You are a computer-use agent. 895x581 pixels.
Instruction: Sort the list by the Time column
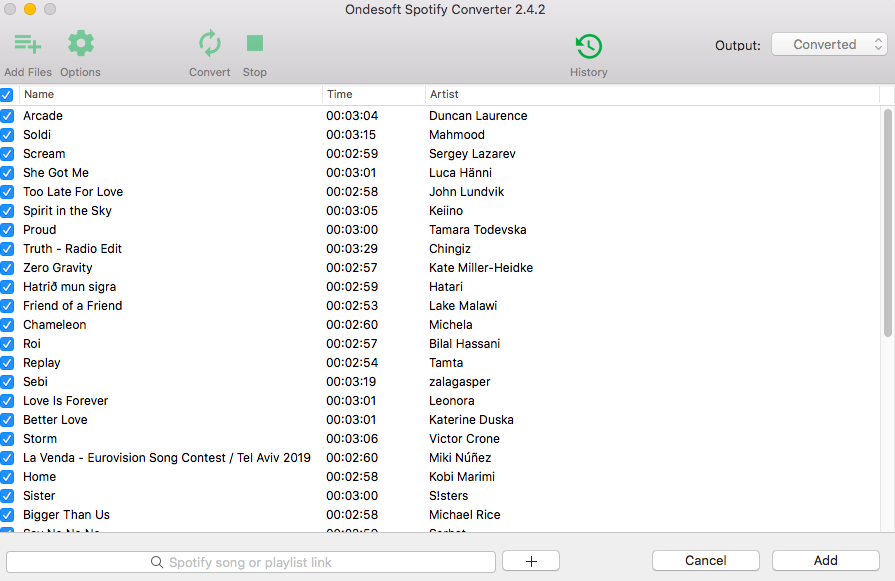(x=374, y=95)
